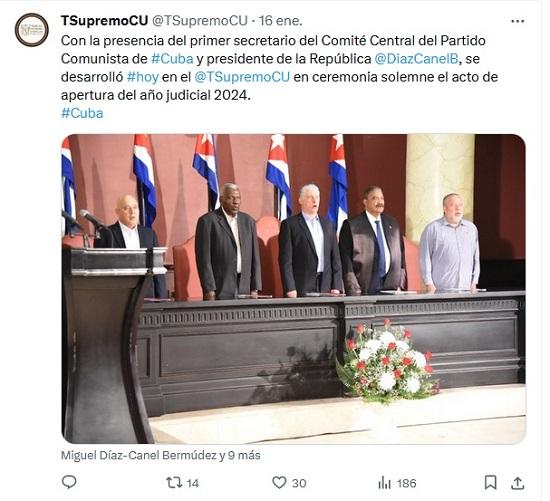Click the bold TSupremoCU display name

pos(105,21)
